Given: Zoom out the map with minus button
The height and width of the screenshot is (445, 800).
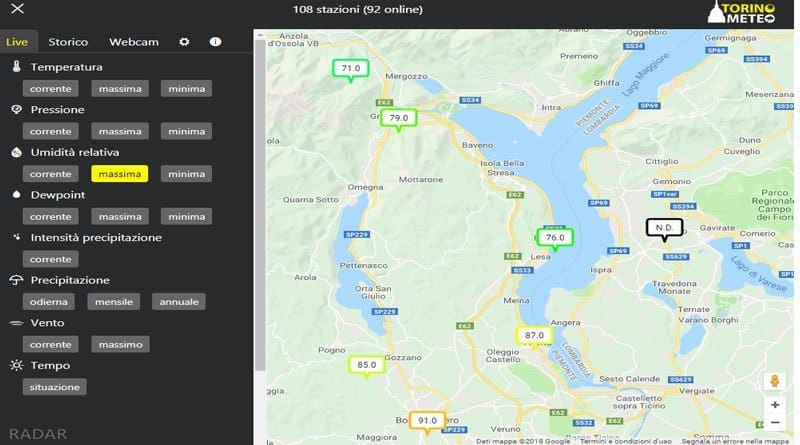Looking at the screenshot, I should coord(775,423).
